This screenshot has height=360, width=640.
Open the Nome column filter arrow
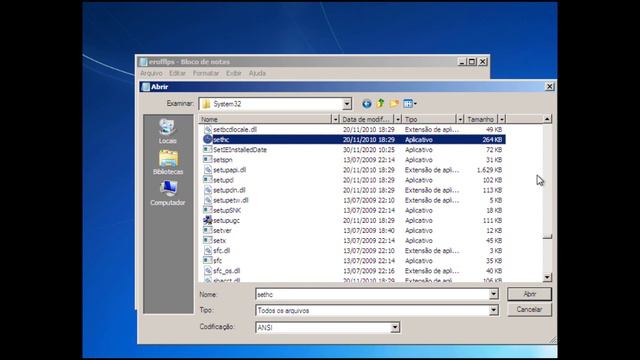[x=336, y=119]
